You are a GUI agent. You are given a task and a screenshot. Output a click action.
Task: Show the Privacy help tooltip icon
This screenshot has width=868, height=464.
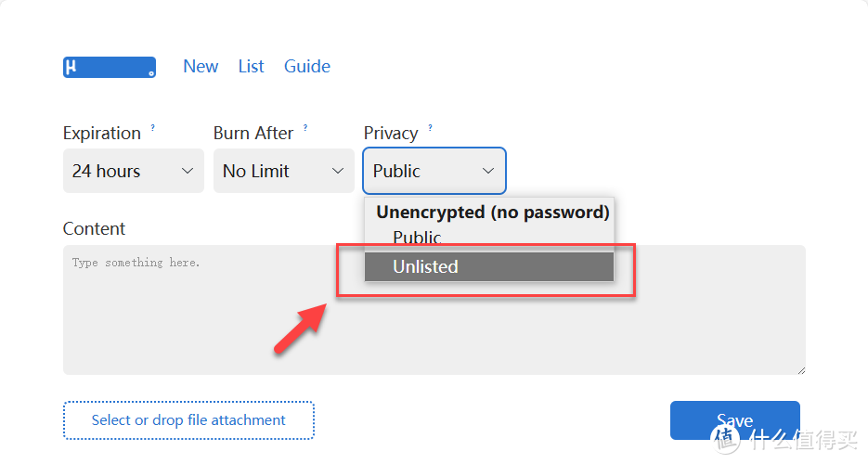point(430,127)
